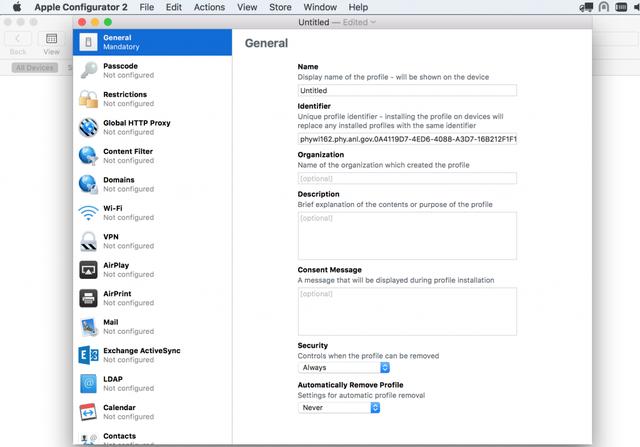Open the Exchange ActiveSync payload icon
The height and width of the screenshot is (447, 640).
click(x=89, y=355)
